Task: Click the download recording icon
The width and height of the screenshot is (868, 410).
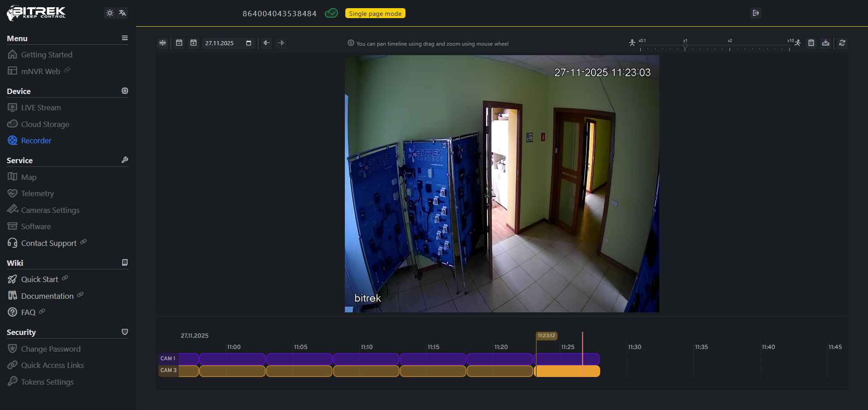Action: click(x=826, y=43)
